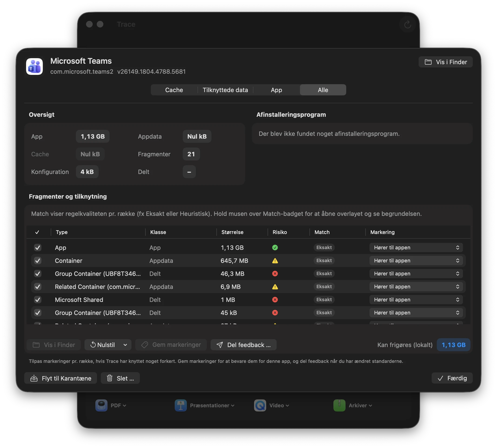This screenshot has height=448, width=497.
Task: Click the bundle ID com.microsoft.teams2
Action: [82, 72]
